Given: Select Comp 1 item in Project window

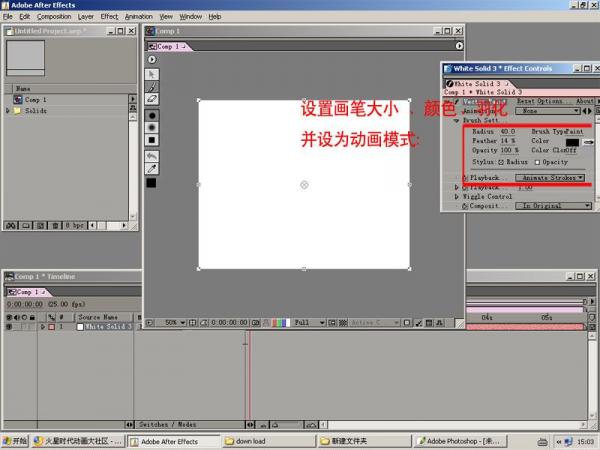Looking at the screenshot, I should tap(36, 99).
